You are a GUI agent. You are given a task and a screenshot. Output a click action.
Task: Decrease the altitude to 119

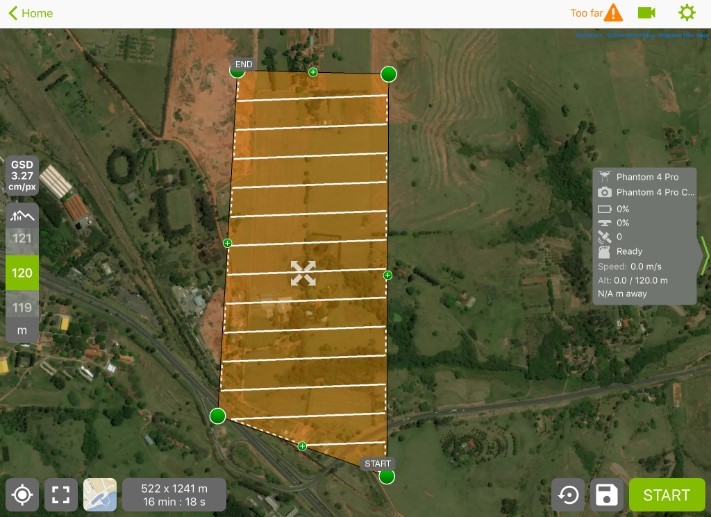(22, 307)
